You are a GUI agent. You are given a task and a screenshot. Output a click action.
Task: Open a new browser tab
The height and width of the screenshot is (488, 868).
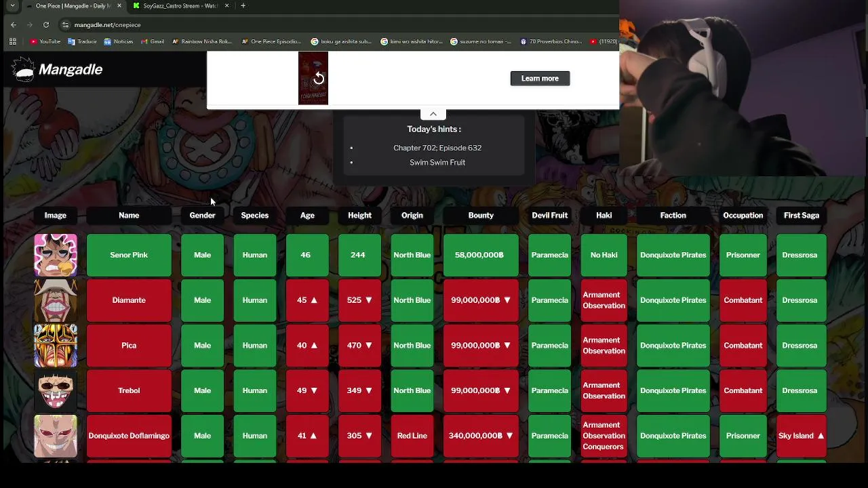pos(243,5)
